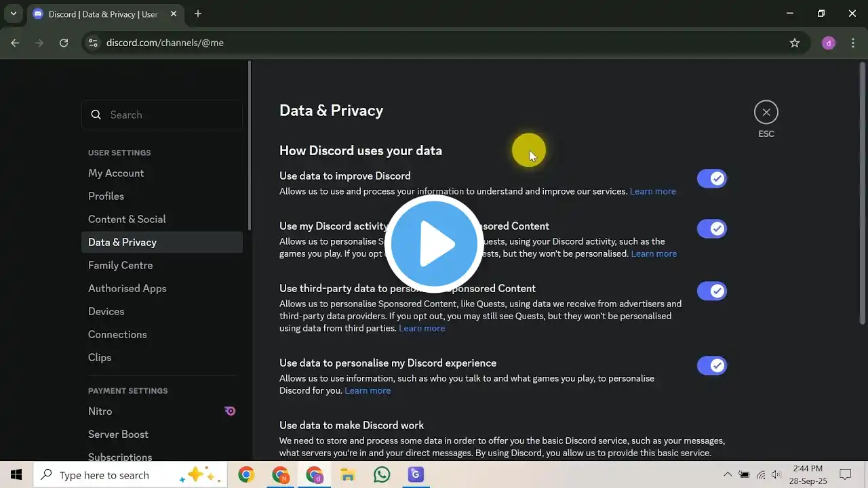This screenshot has height=488, width=868.
Task: Open a new browser tab
Action: [198, 14]
